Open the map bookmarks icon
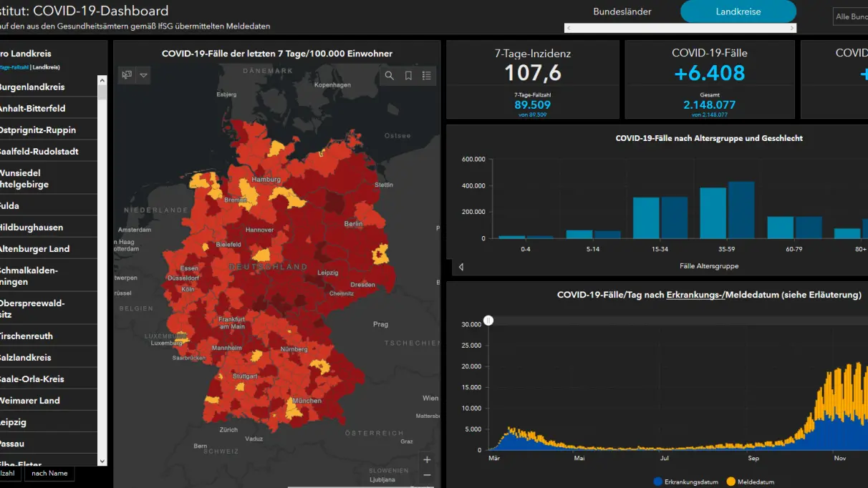 pyautogui.click(x=408, y=76)
